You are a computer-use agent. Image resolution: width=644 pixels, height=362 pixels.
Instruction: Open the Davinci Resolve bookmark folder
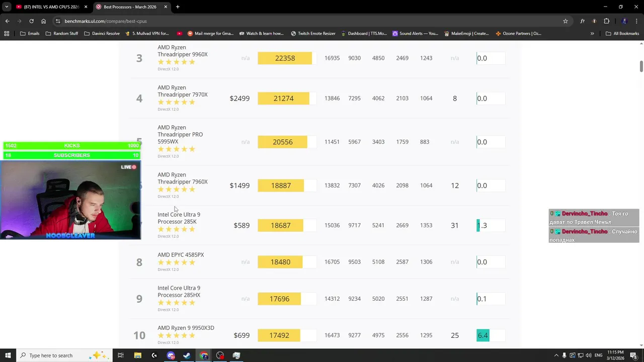click(102, 34)
